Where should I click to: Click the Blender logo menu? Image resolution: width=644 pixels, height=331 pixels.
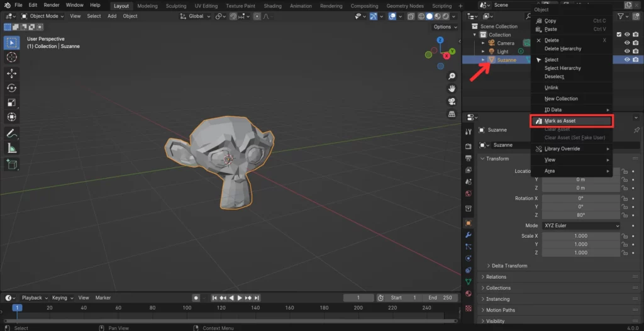pos(7,5)
